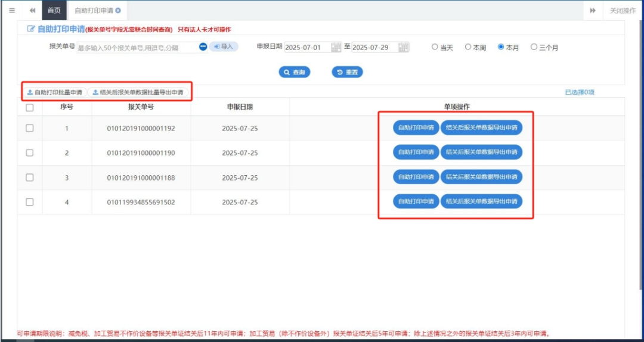644x342 pixels.
Task: Click 自助打印申请 for 010119934855691502
Action: 416,201
